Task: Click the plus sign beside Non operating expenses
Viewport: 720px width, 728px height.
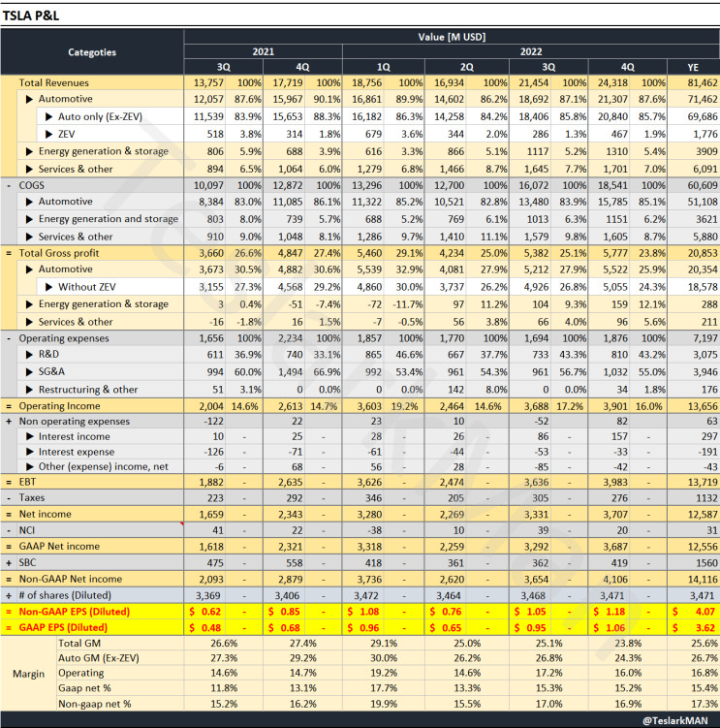Action: coord(9,422)
